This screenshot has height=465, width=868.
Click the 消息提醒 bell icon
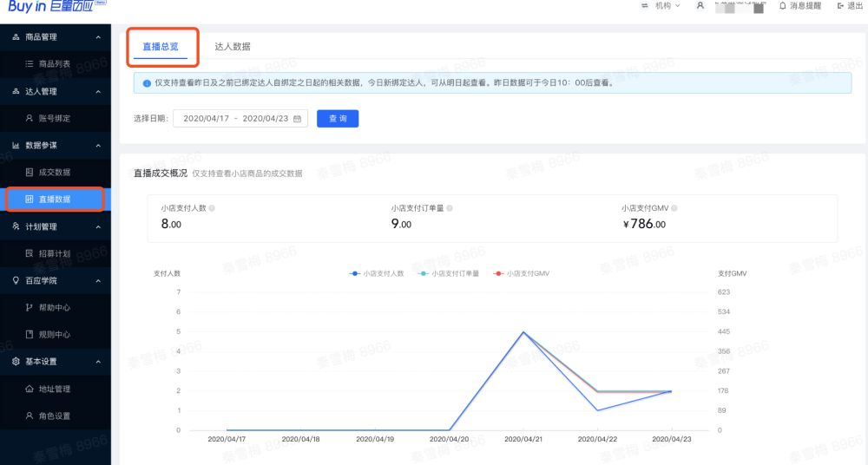tap(783, 6)
